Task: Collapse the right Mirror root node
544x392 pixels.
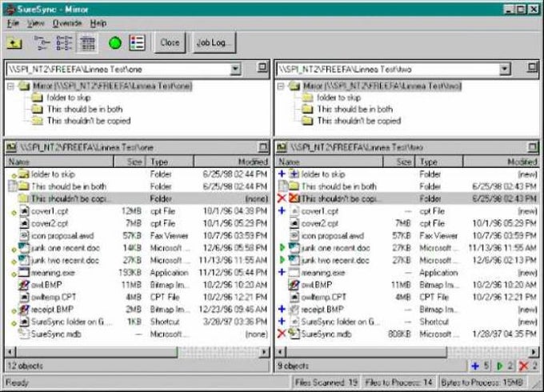Action: pyautogui.click(x=281, y=86)
